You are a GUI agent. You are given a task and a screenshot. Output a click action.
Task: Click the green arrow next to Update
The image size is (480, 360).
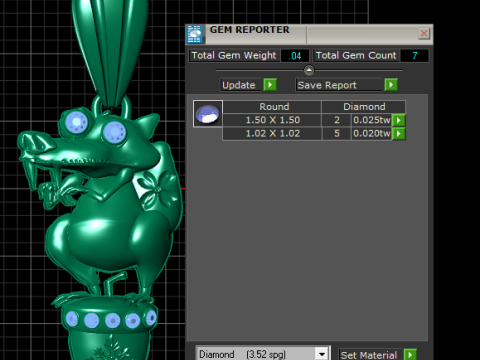(270, 85)
